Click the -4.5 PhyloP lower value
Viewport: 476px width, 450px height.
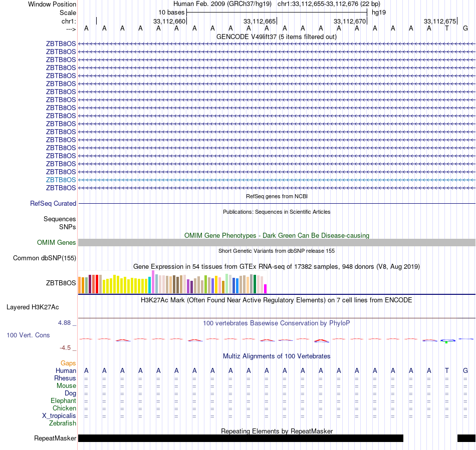(x=65, y=348)
